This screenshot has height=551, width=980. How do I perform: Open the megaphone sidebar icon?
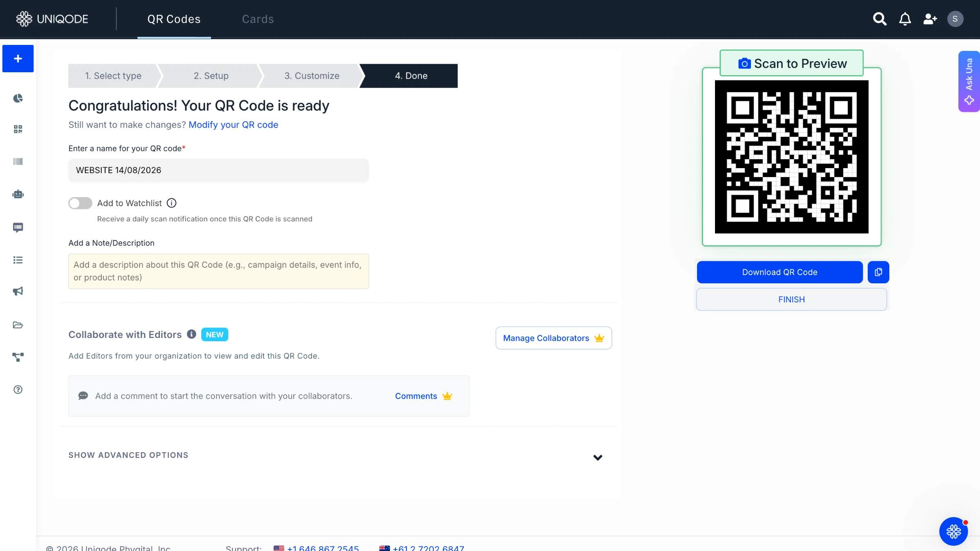[18, 291]
